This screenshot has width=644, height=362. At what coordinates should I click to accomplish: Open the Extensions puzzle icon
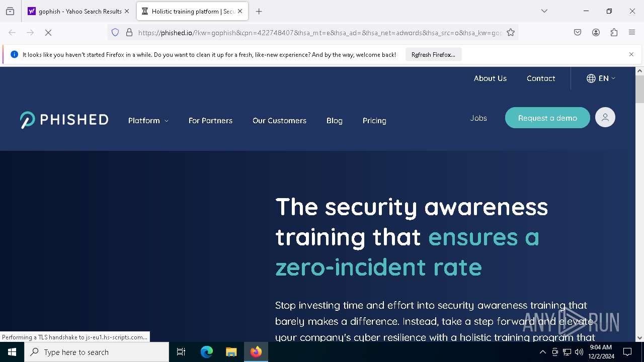(x=614, y=33)
